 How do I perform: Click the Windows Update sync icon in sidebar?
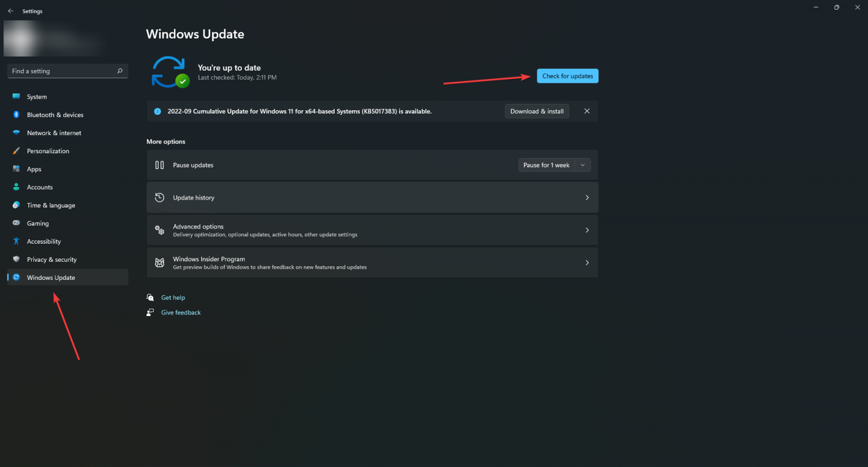16,278
